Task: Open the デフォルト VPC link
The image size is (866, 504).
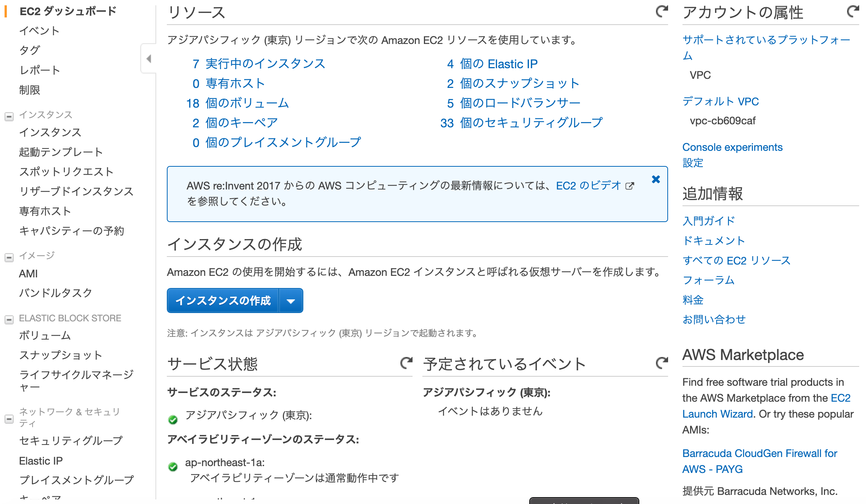Action: coord(721,101)
